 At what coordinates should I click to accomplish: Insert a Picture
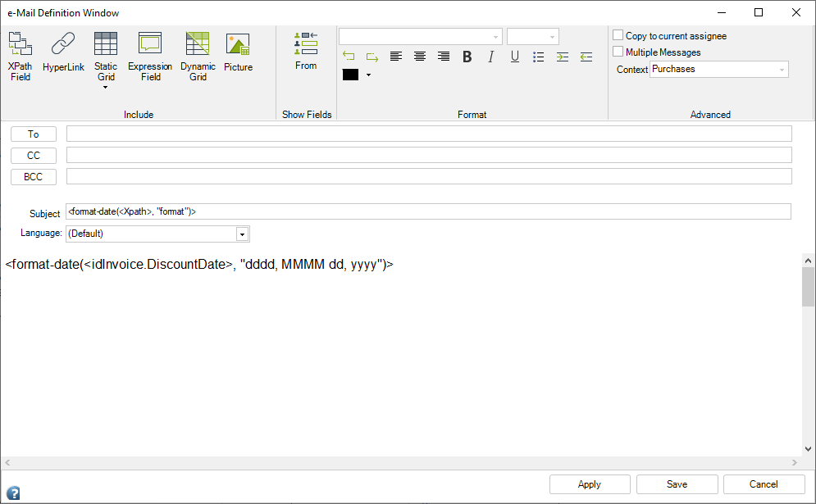[239, 52]
